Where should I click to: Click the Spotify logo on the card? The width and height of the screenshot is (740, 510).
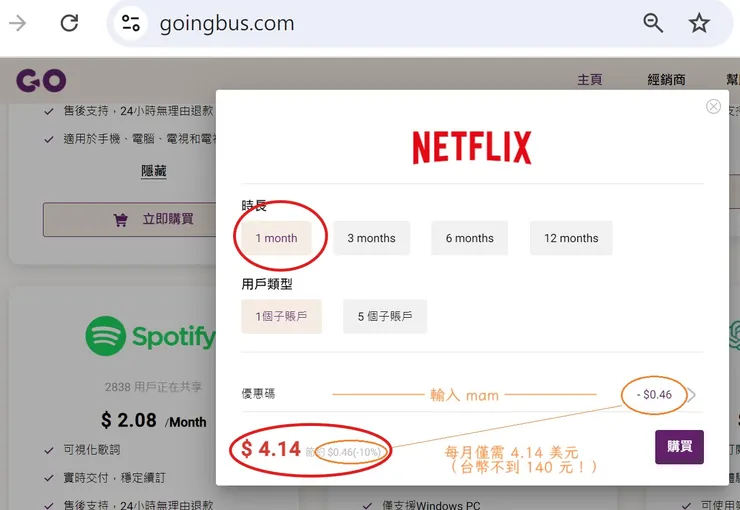pyautogui.click(x=150, y=336)
